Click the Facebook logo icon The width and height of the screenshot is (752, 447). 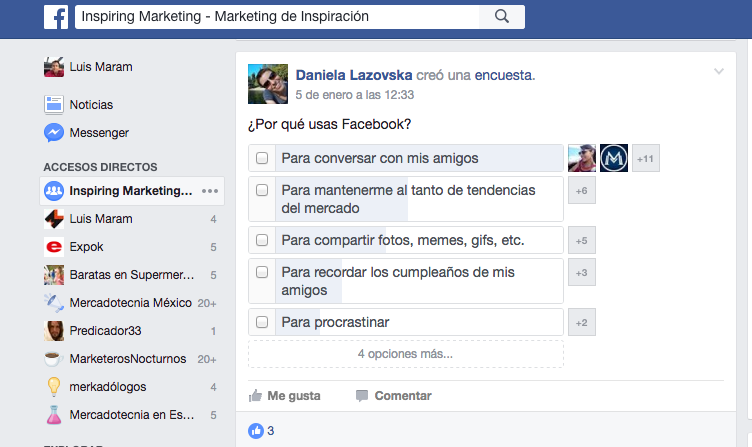(x=56, y=17)
